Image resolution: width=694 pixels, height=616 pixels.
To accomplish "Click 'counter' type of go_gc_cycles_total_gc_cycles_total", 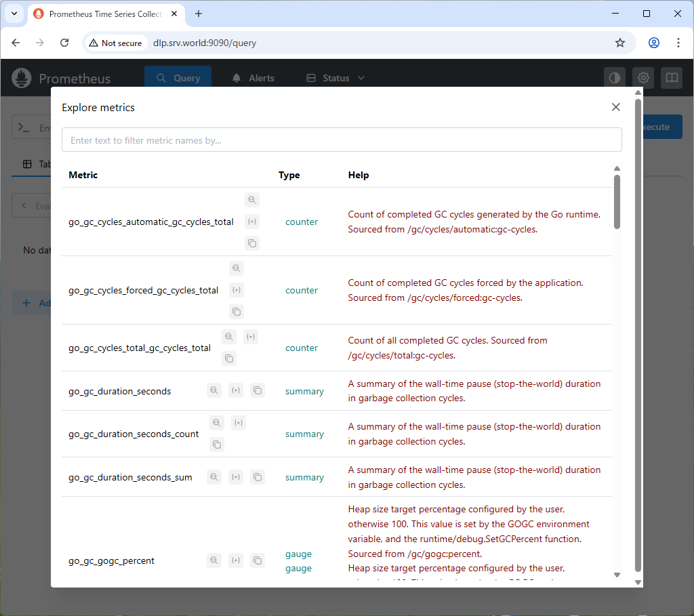I will 302,348.
